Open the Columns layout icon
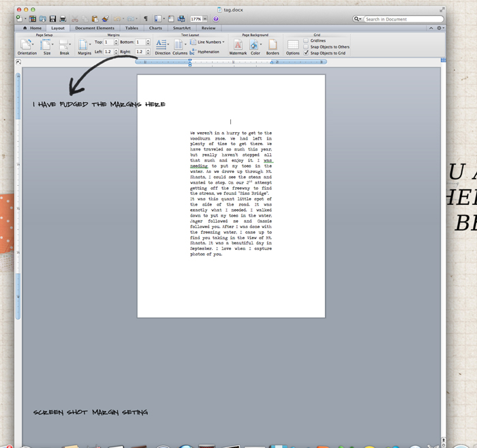 coord(179,45)
